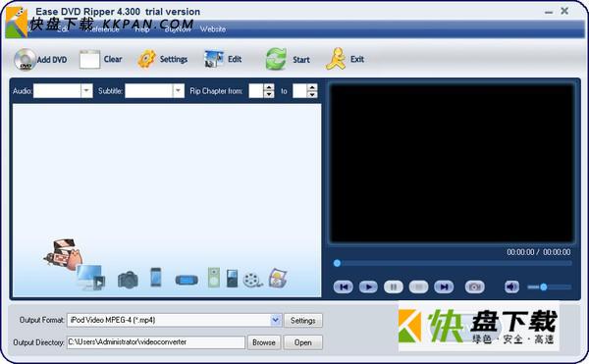Stop the preview playback
The height and width of the screenshot is (364, 589).
(x=418, y=287)
